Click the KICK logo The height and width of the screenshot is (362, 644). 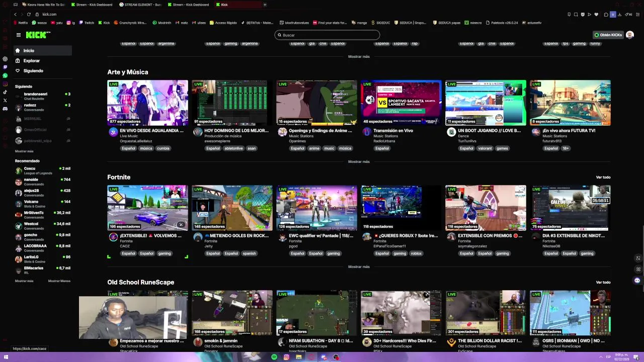[38, 35]
